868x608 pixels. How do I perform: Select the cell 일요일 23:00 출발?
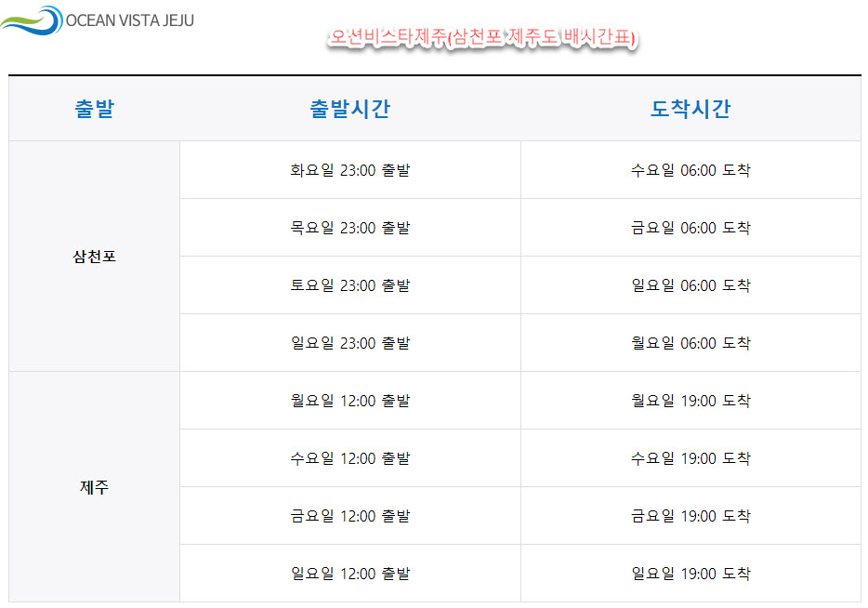[349, 343]
